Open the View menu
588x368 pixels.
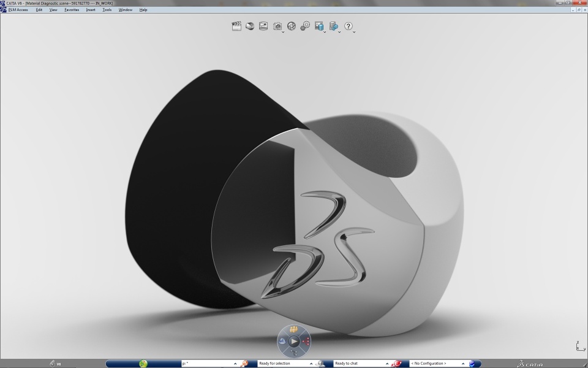pos(53,10)
